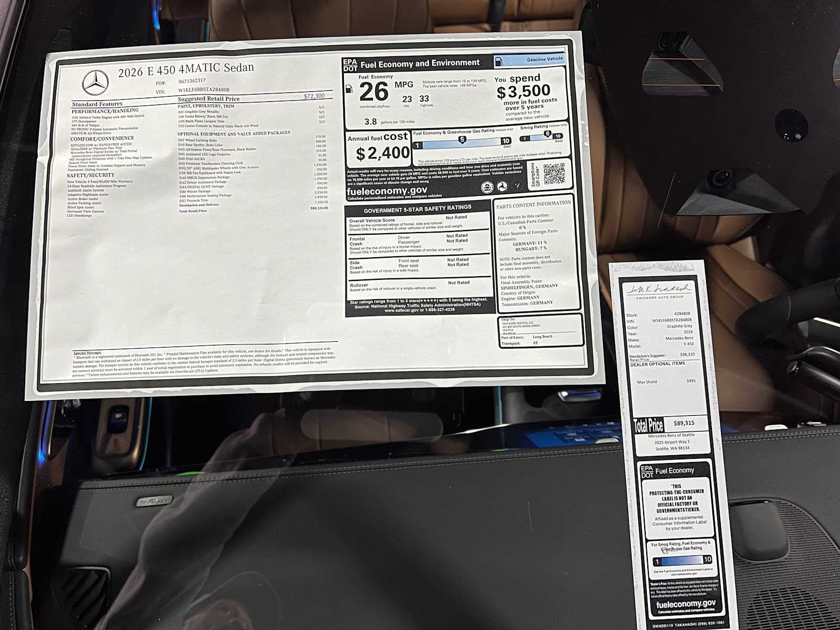Click the Smog Rating scale
The height and width of the screenshot is (630, 840).
tap(541, 136)
